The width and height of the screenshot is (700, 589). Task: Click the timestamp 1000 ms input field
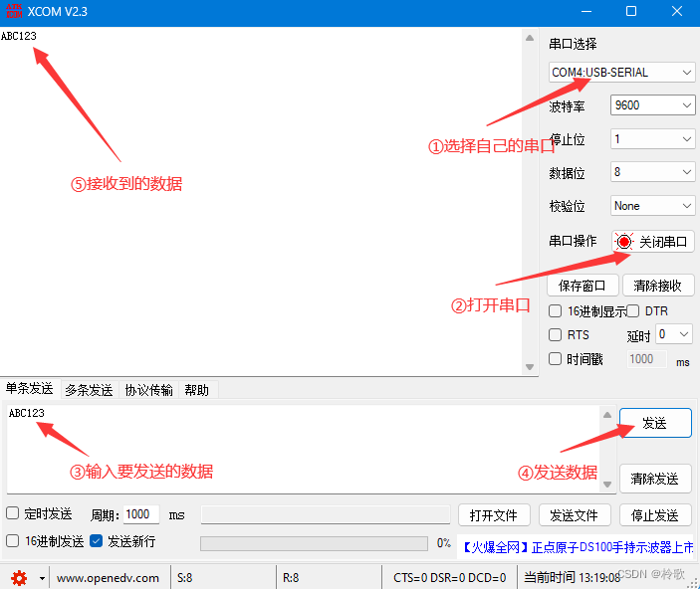coord(647,359)
